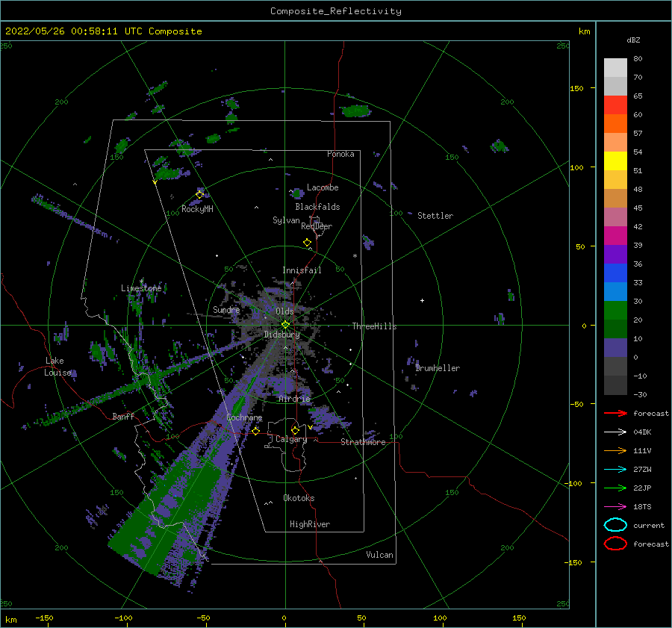This screenshot has width=672, height=628.
Task: Click the magenta 18TS arrow icon
Action: (x=615, y=507)
